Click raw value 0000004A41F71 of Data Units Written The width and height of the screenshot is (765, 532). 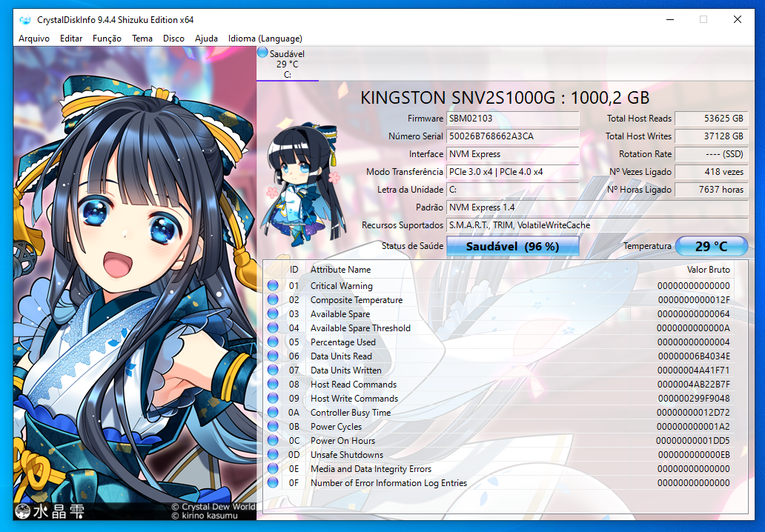(x=694, y=370)
